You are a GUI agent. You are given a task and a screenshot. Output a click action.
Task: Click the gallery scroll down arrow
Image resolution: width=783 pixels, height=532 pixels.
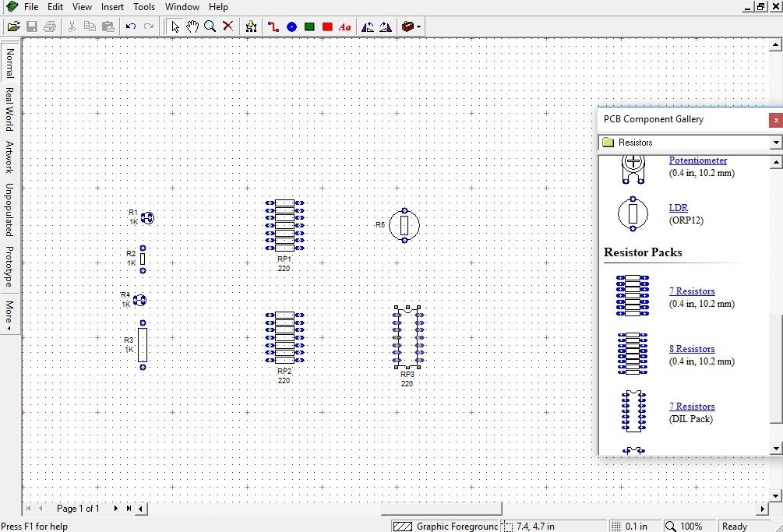(x=776, y=448)
